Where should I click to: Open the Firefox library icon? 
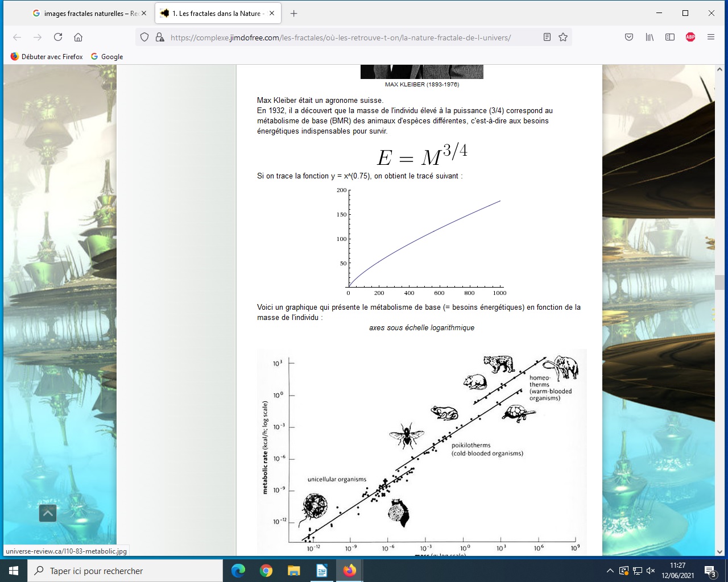coord(650,37)
